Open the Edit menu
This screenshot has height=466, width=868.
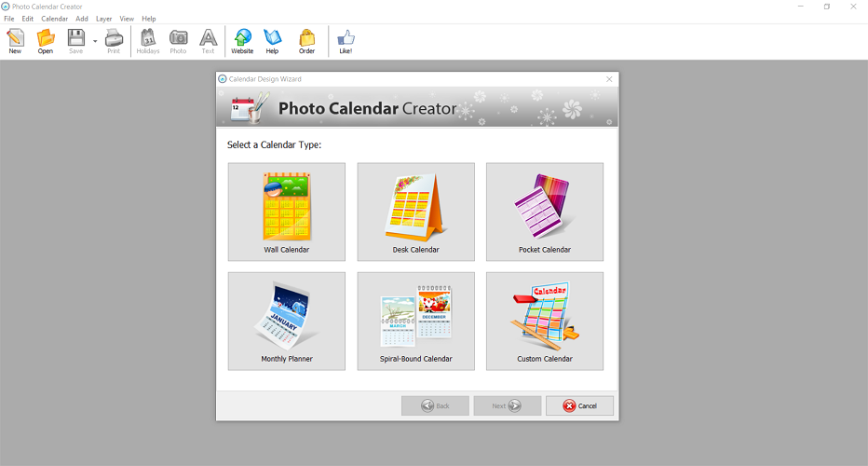point(28,19)
